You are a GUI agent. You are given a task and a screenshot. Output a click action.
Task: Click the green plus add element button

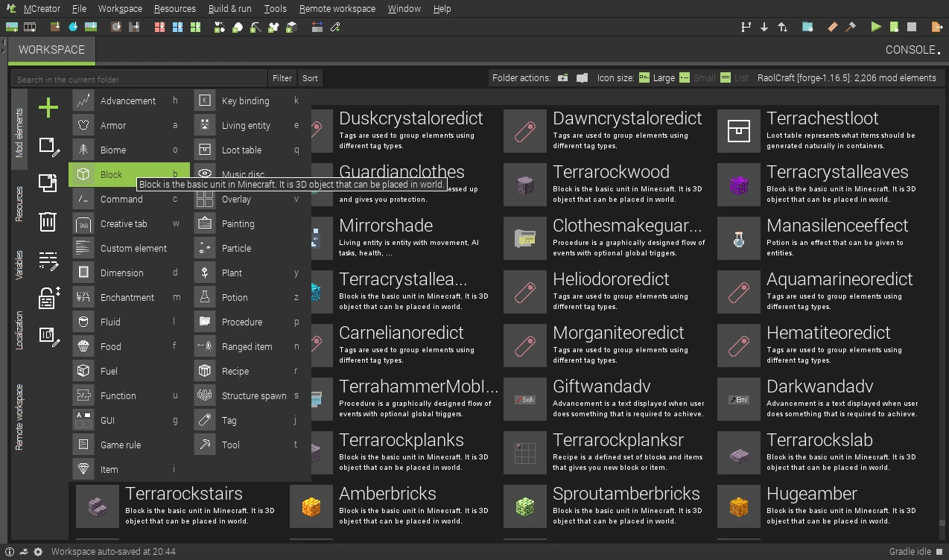pyautogui.click(x=48, y=108)
